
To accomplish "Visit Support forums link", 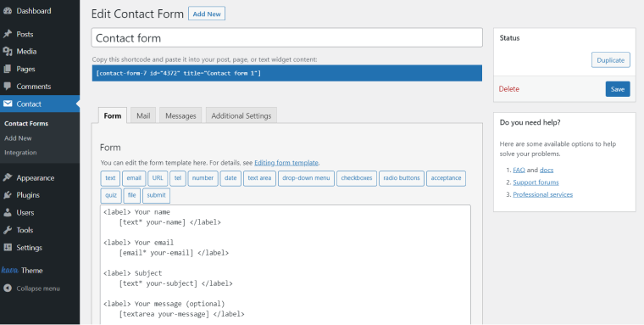I will pos(536,182).
